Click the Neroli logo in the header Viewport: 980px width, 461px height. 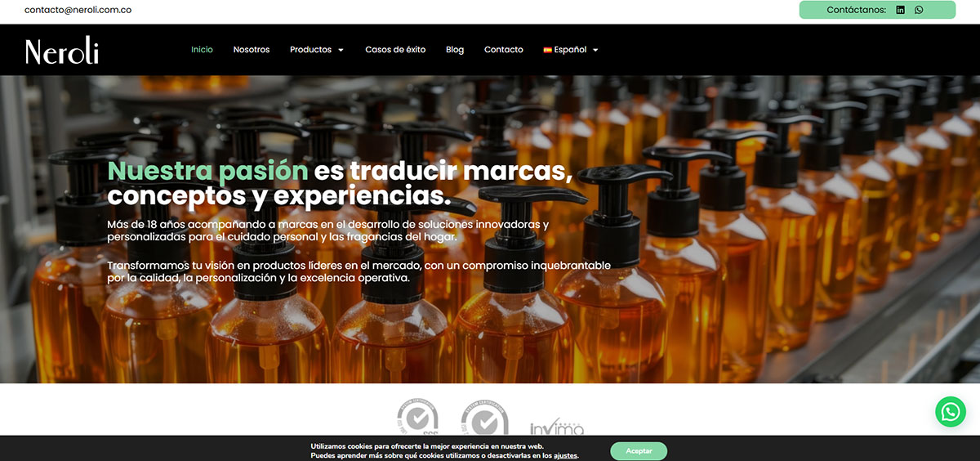62,51
